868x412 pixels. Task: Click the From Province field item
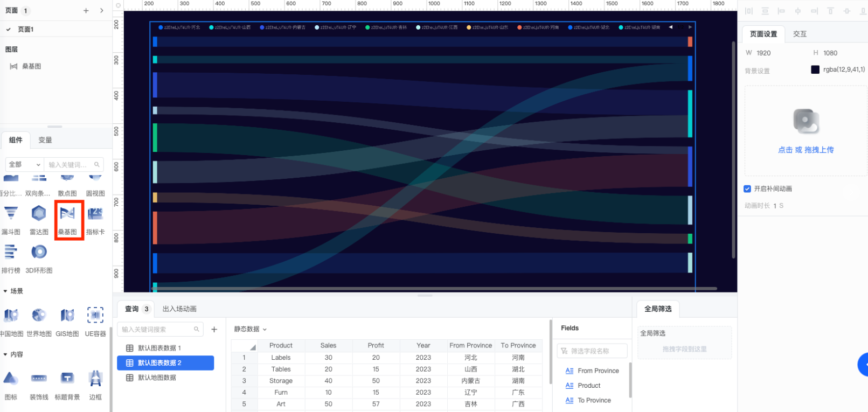[x=592, y=371]
